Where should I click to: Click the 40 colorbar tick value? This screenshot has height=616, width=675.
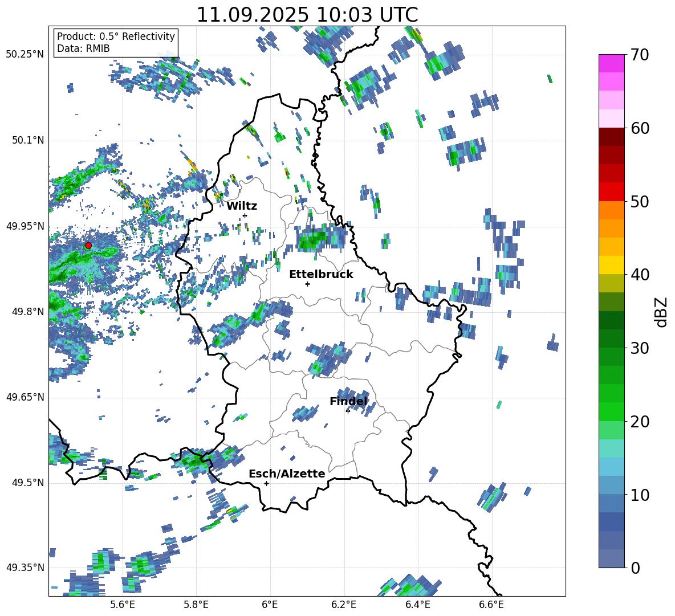click(640, 275)
